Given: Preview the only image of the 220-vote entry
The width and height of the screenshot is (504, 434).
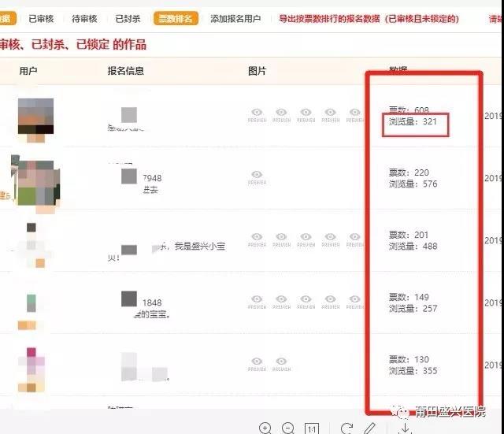Looking at the screenshot, I should click(x=257, y=177).
